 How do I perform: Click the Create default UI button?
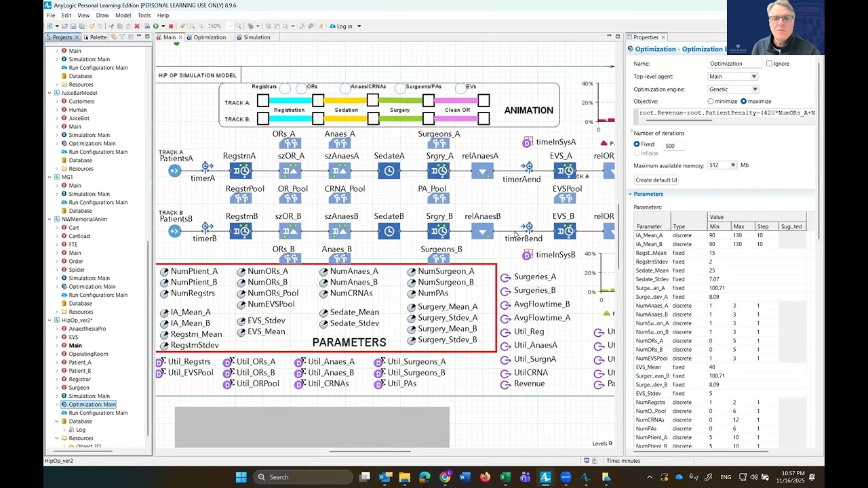click(x=656, y=180)
